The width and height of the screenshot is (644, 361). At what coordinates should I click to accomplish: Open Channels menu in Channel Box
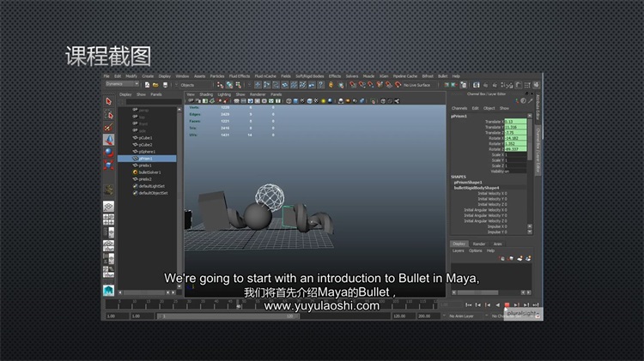459,108
